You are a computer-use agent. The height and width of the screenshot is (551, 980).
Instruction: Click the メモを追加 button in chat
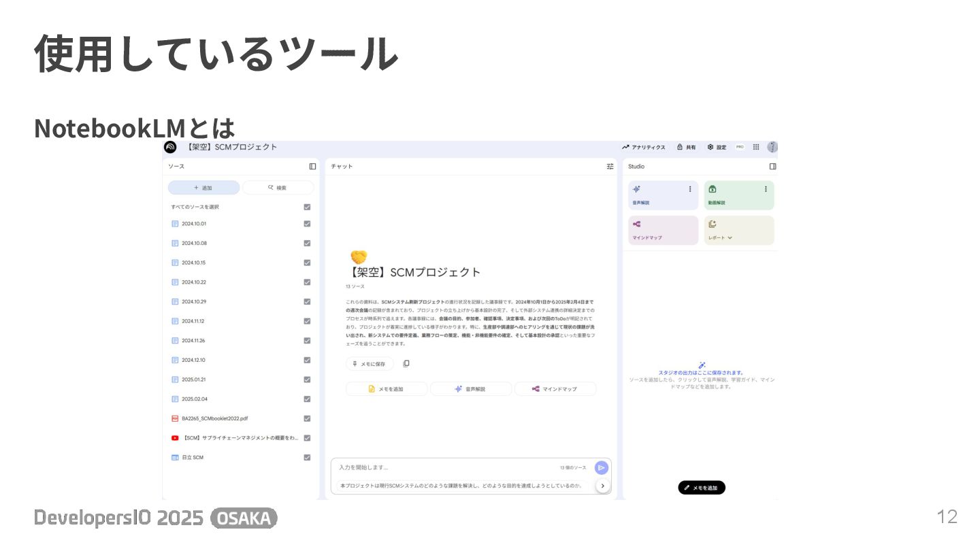387,389
